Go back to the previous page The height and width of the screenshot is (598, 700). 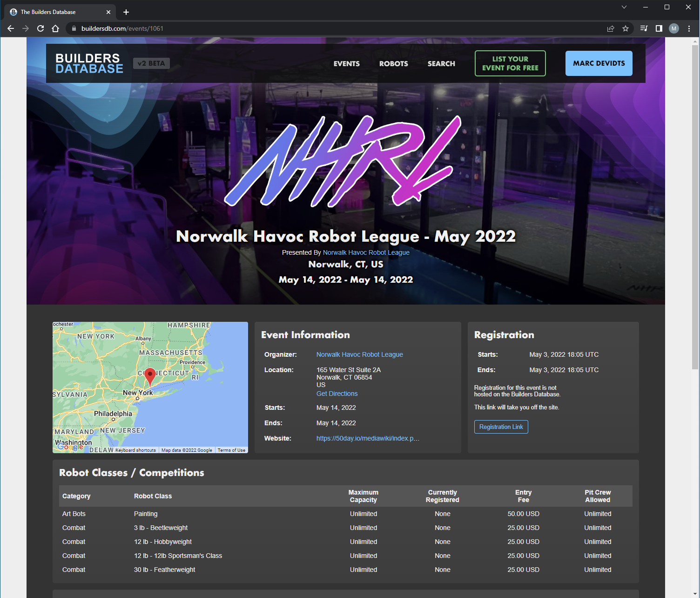click(x=11, y=28)
